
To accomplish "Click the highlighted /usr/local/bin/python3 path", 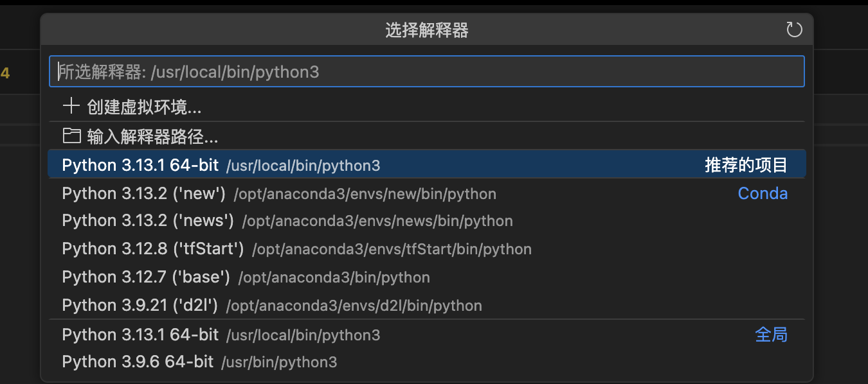I will [302, 165].
